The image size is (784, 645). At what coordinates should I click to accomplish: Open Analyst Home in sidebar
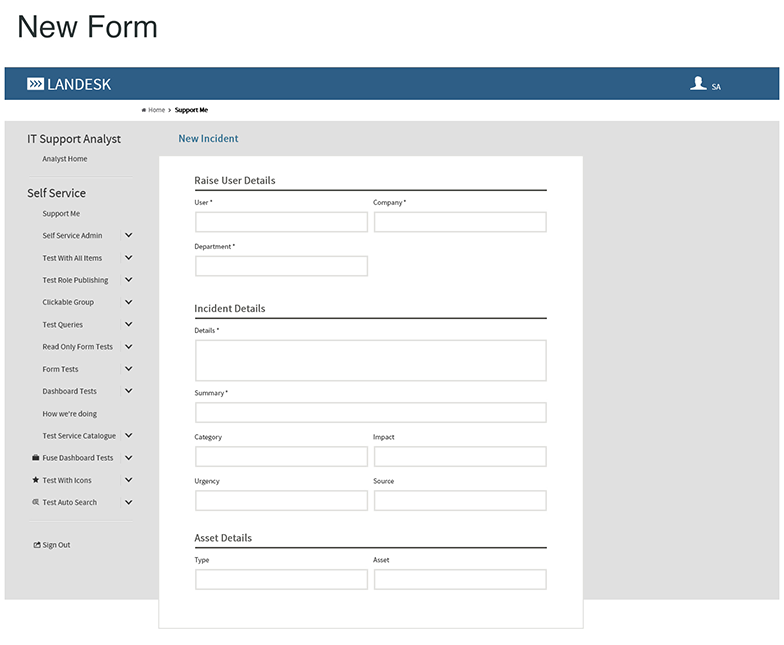point(64,159)
